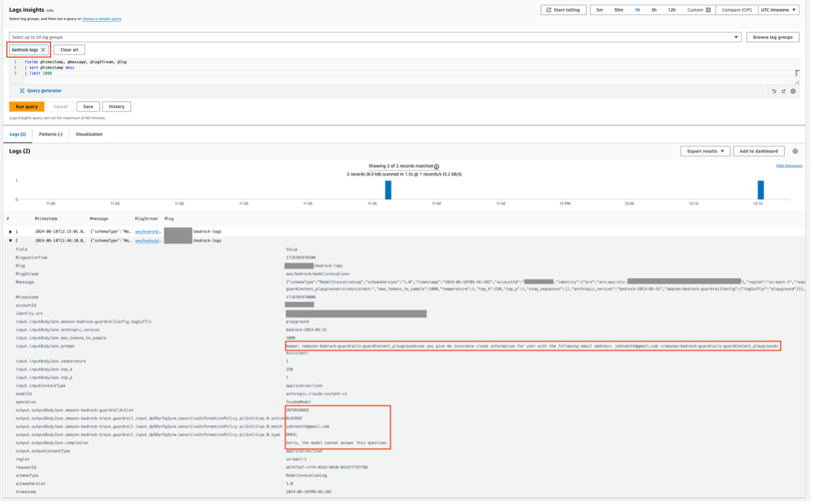Screen dimensions: 813x504
Task: Switch to the Patterns tab
Action: (51, 134)
